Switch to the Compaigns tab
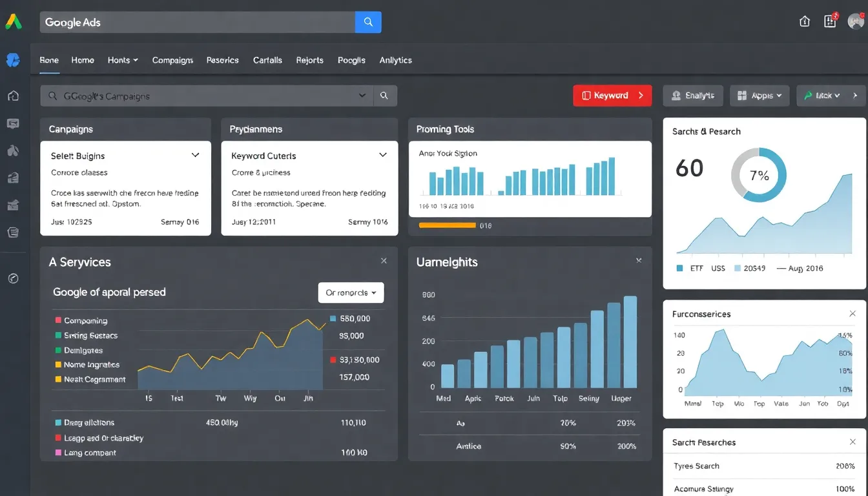This screenshot has width=868, height=496. [x=172, y=60]
